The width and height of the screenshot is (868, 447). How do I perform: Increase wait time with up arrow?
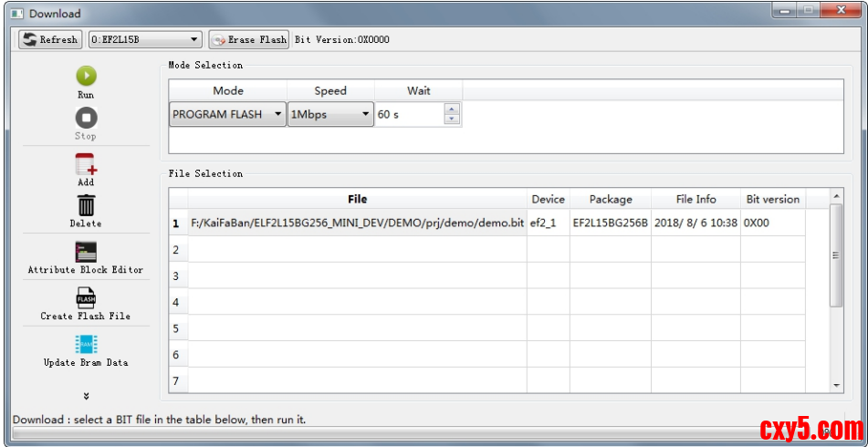pos(453,109)
